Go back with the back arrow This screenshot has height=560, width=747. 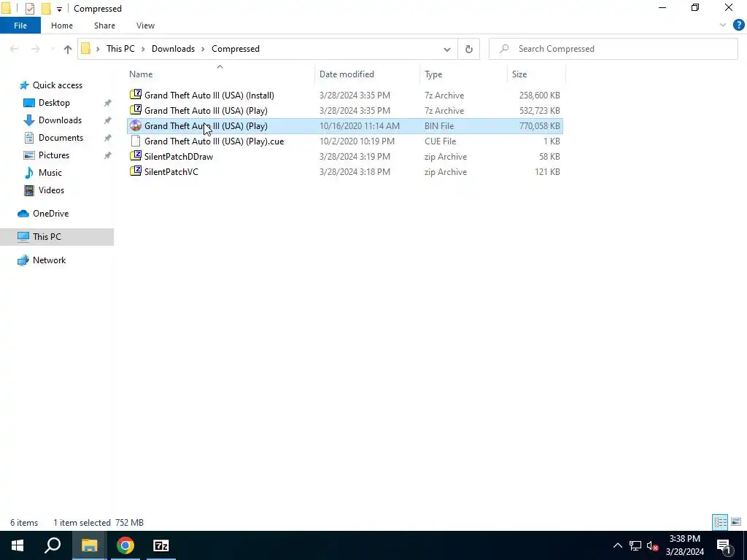pos(15,49)
